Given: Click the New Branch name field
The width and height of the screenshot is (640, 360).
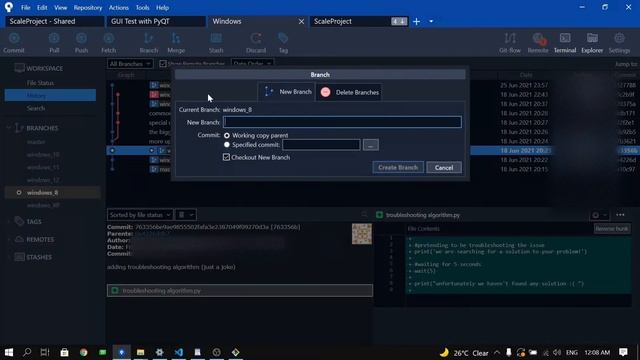Looking at the screenshot, I should [x=342, y=122].
